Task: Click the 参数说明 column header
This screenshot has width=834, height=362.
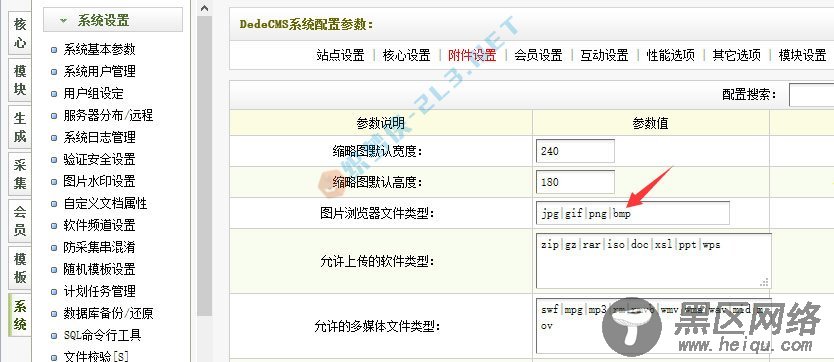Action: (381, 123)
